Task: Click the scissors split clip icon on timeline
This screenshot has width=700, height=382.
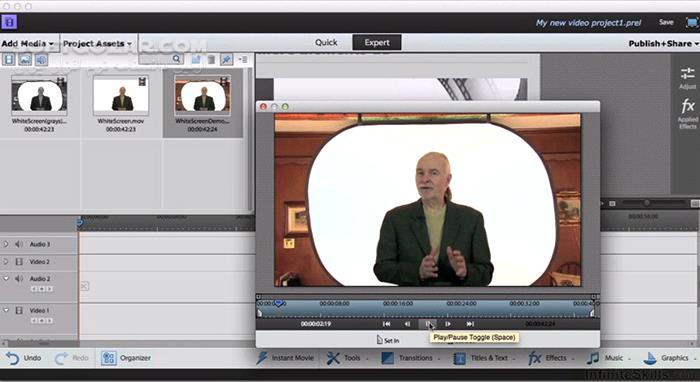Action: click(x=84, y=286)
